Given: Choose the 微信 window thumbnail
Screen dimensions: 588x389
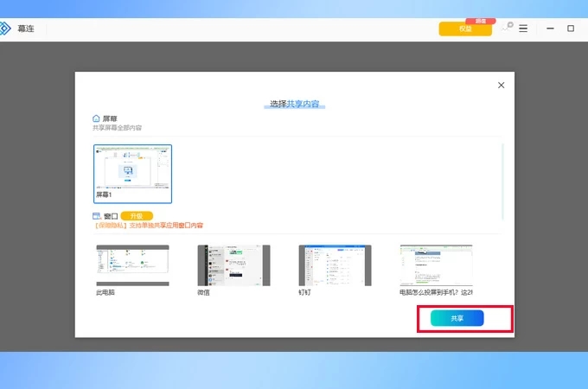Looking at the screenshot, I should (x=233, y=265).
